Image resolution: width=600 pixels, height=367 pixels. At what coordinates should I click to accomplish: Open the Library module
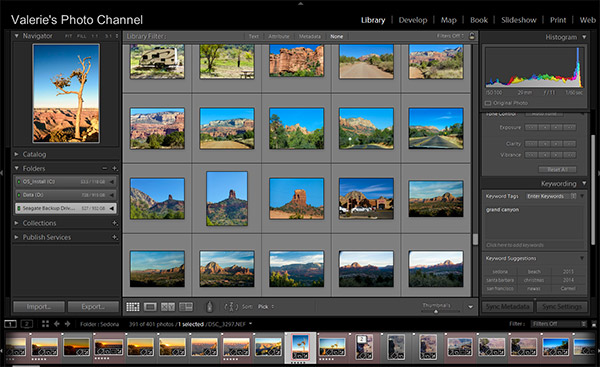tap(373, 20)
